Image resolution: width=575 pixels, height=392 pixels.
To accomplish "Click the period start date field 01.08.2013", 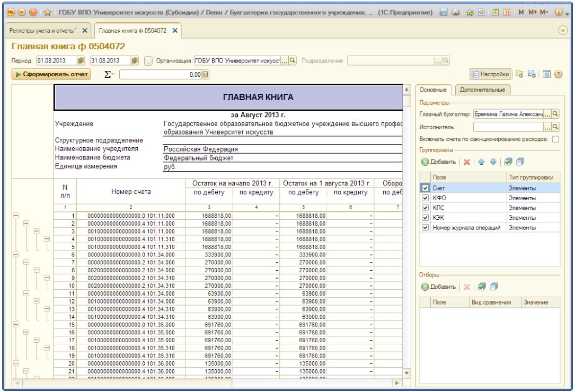I will click(57, 60).
